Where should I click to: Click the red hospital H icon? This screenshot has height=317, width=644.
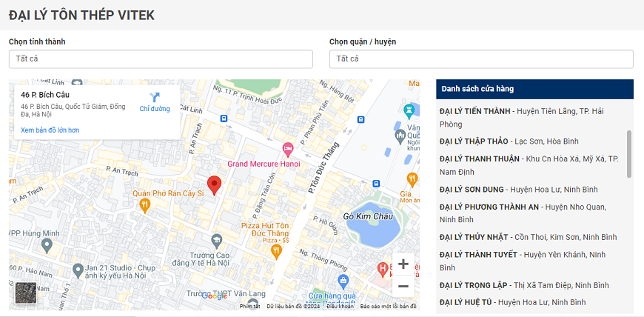383,270
